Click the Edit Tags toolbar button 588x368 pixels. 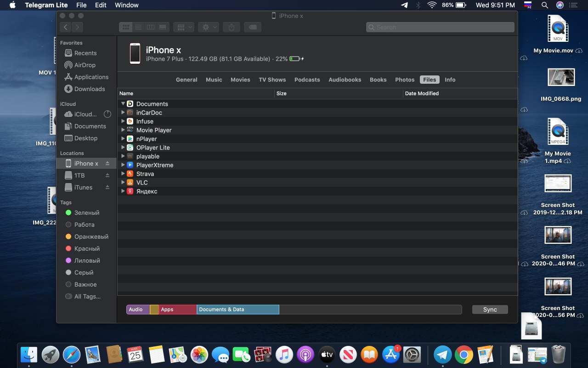[x=252, y=27]
